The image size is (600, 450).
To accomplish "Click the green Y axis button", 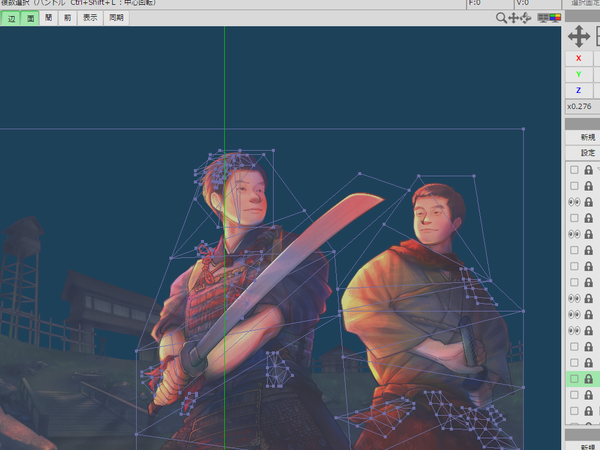I will 579,74.
